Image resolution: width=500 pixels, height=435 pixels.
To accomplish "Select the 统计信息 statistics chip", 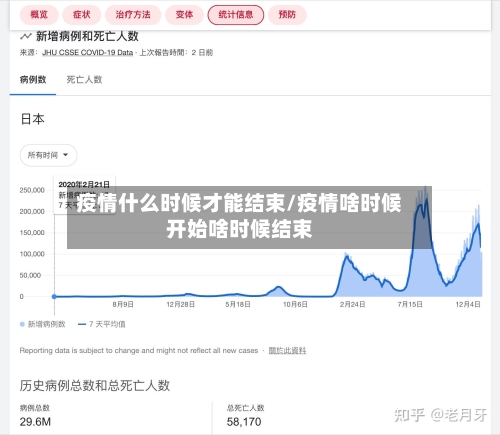I will 236,15.
